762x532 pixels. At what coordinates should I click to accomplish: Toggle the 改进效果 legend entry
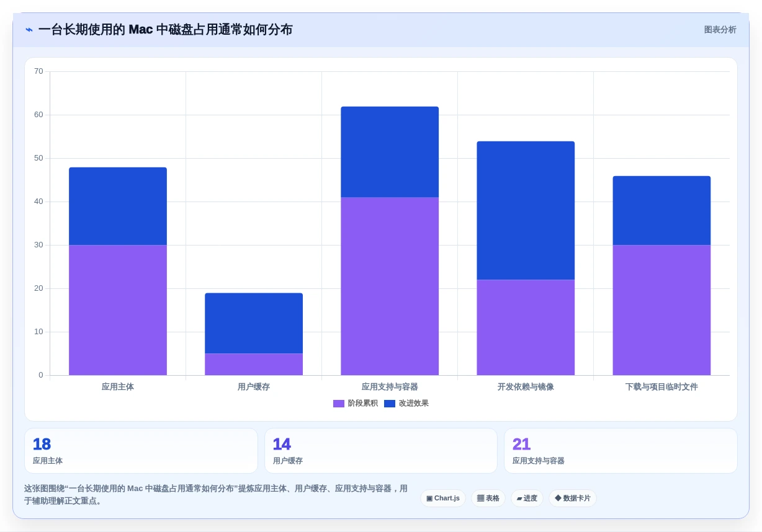pos(406,403)
